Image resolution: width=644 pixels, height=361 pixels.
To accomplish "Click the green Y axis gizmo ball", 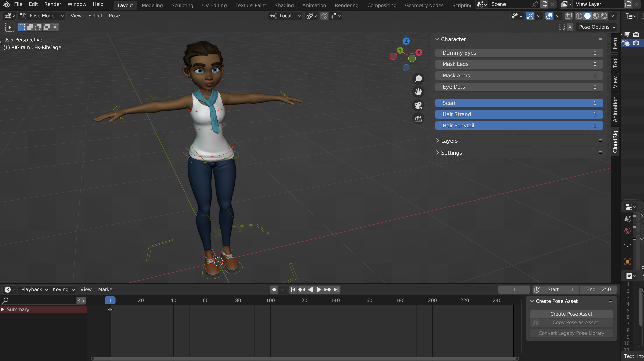I will (x=400, y=50).
